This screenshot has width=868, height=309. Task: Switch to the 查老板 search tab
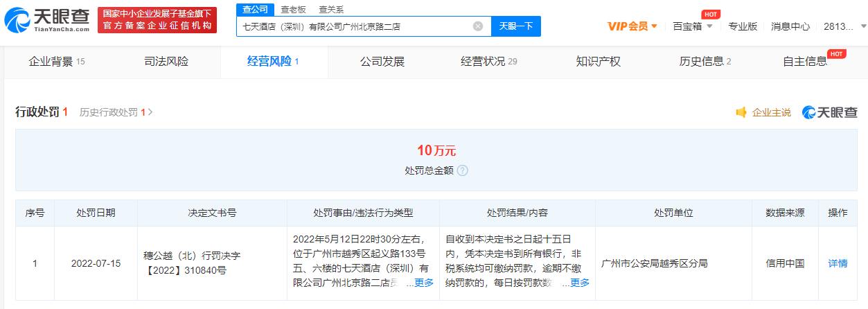click(293, 10)
